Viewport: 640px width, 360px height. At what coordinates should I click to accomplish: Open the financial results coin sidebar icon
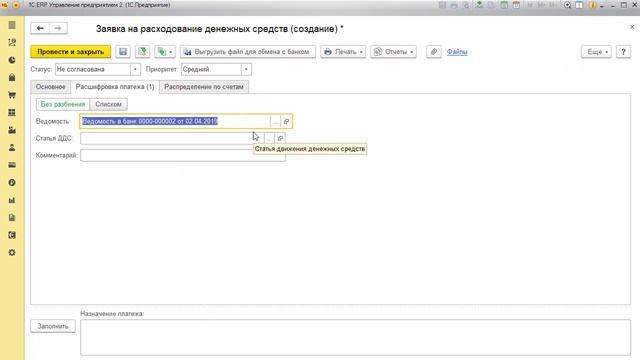(12, 182)
